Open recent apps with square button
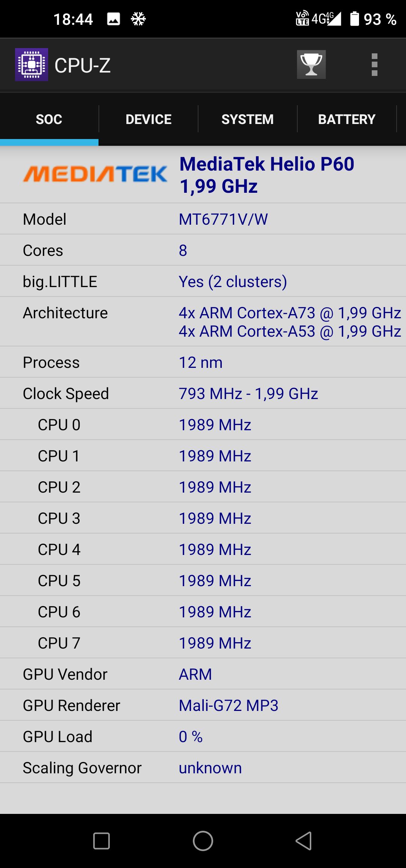 101,841
